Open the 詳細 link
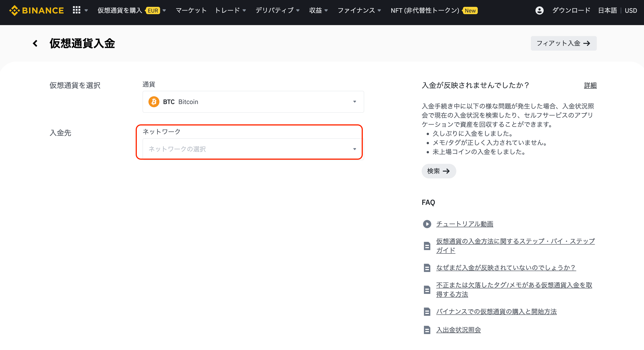 click(590, 85)
